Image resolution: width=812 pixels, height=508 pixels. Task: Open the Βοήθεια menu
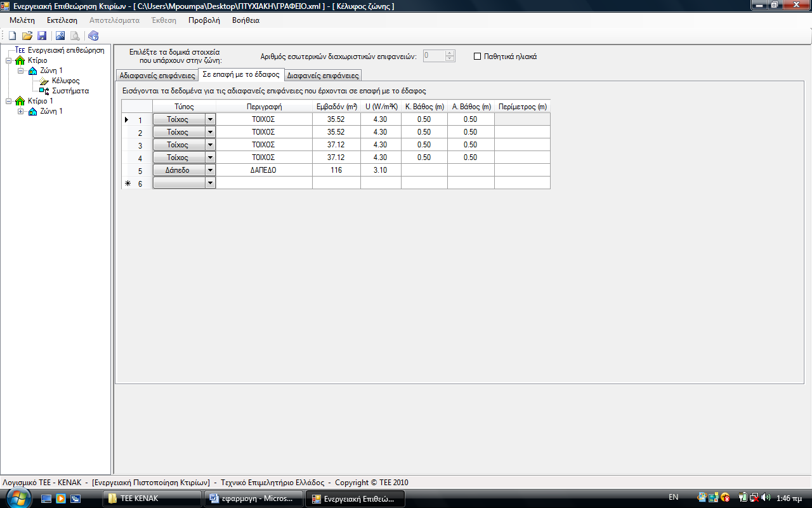tap(246, 20)
